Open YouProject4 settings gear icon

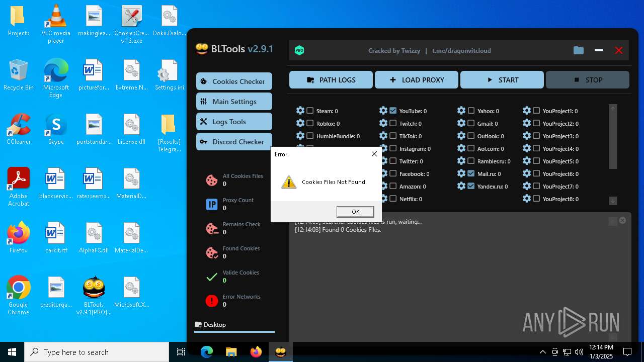527,148
